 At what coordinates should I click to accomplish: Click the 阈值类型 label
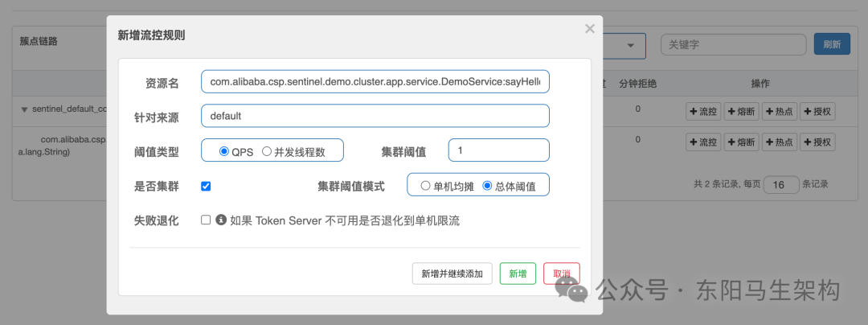point(157,152)
